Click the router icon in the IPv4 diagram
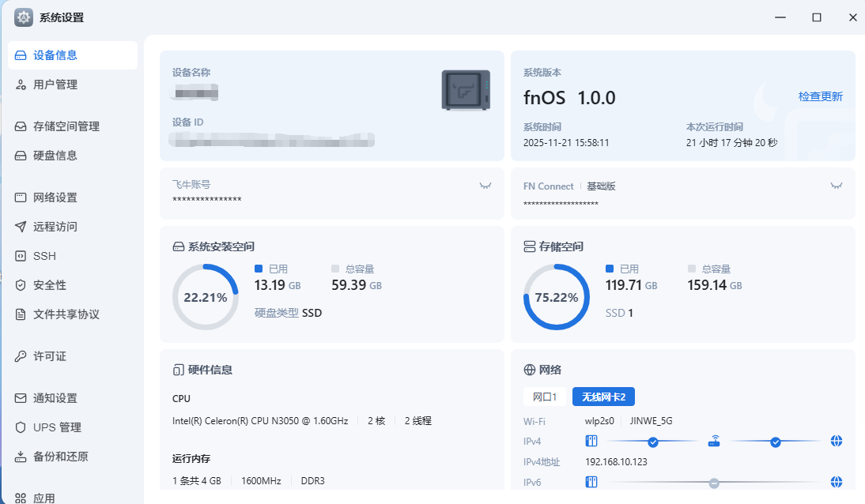The width and height of the screenshot is (865, 504). (714, 441)
